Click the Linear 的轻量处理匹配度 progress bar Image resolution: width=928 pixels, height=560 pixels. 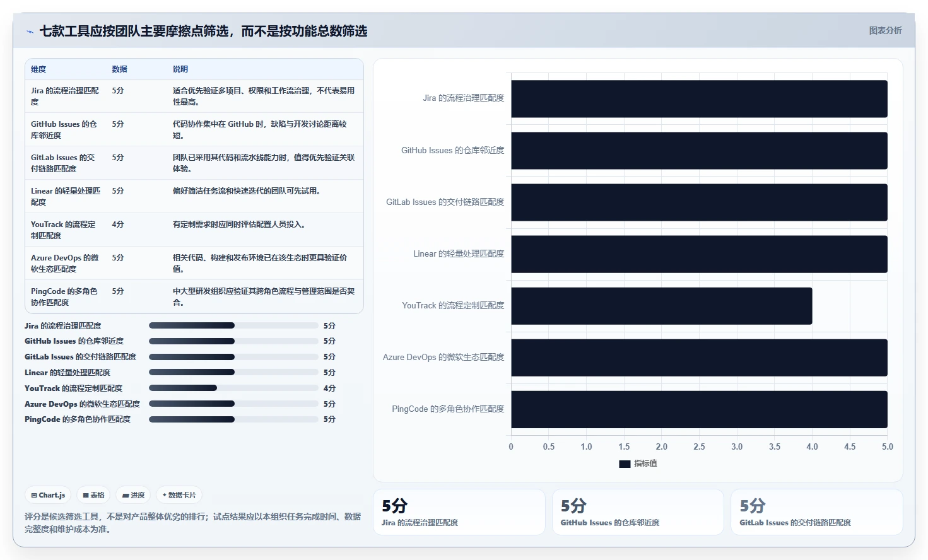233,372
